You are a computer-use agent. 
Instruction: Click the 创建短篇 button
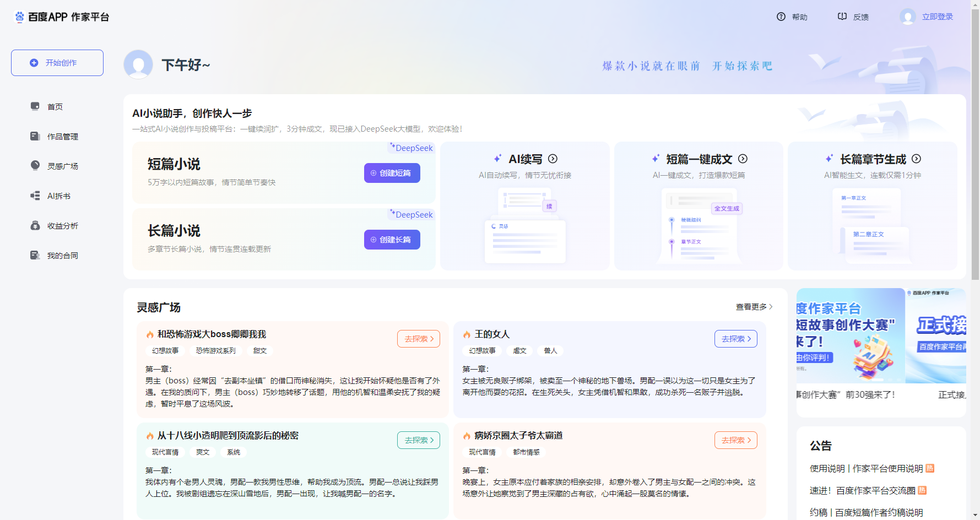(x=392, y=173)
